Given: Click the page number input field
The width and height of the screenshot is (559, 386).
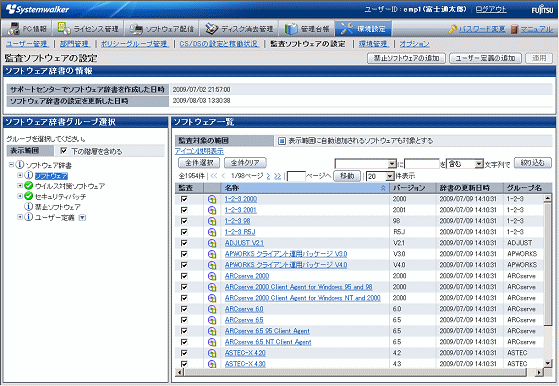Looking at the screenshot, I should click(296, 176).
